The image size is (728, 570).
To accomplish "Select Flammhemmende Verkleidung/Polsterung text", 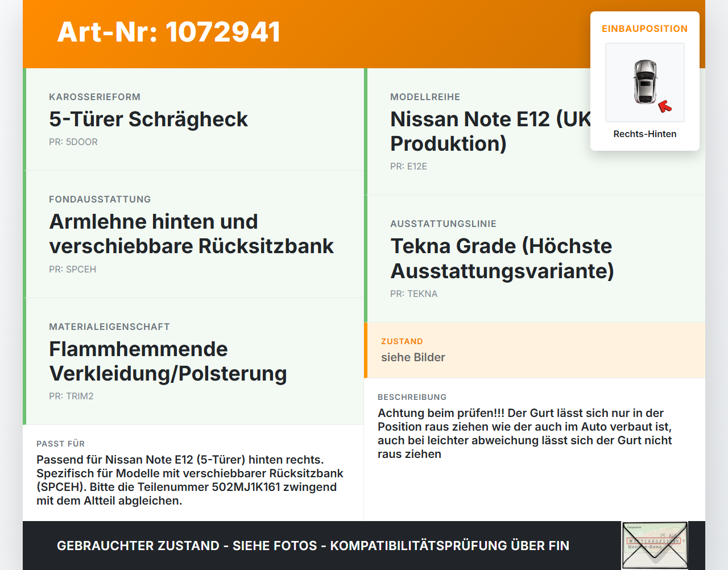I will click(x=168, y=361).
